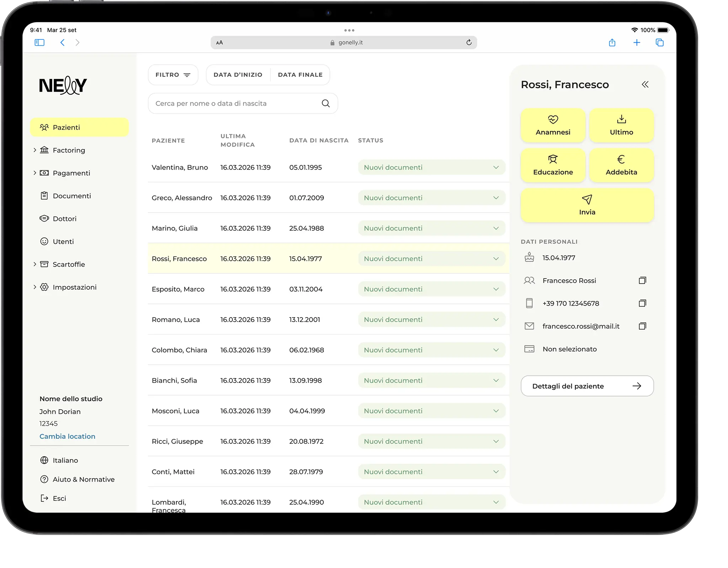Image resolution: width=728 pixels, height=568 pixels.
Task: Click the Dottori mask icon in sidebar
Action: tap(44, 219)
